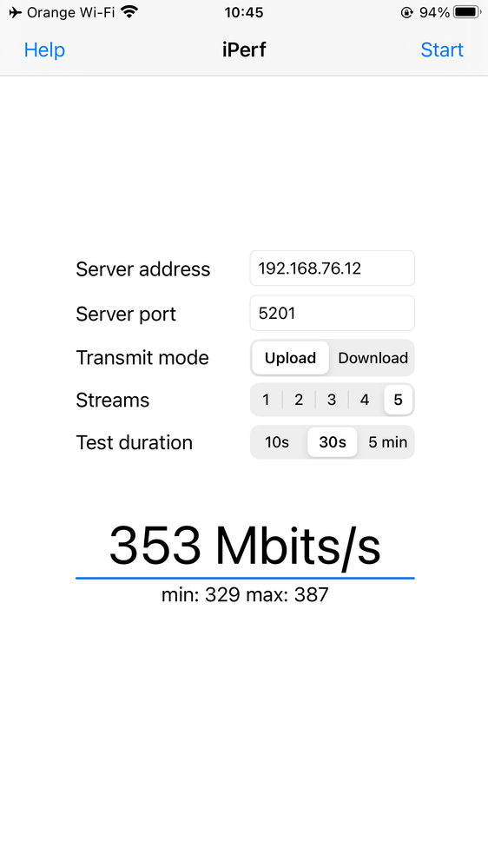Image resolution: width=488 pixels, height=868 pixels.
Task: Set streams to 4
Action: [365, 400]
